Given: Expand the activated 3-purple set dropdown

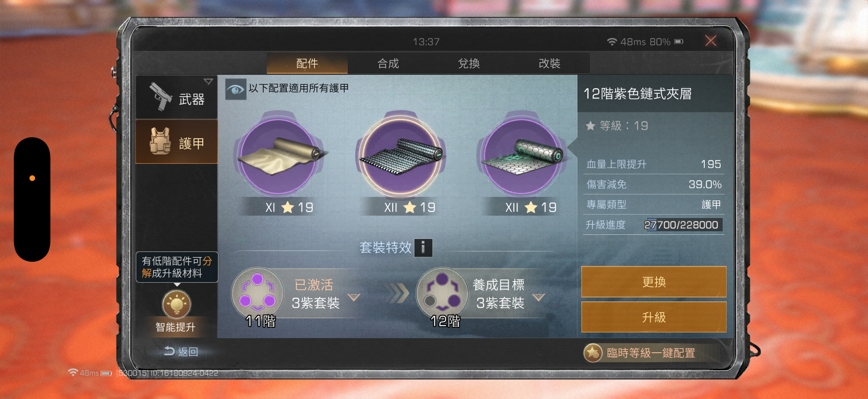Looking at the screenshot, I should click(354, 297).
